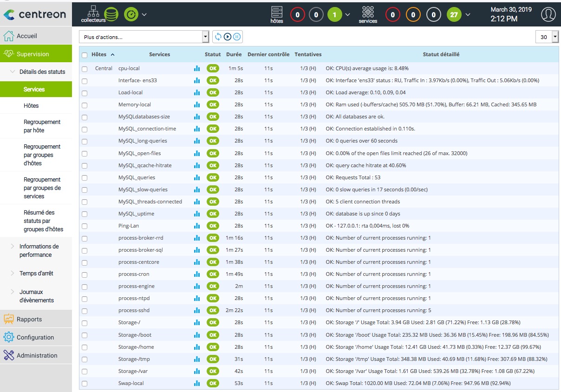The image size is (561, 392).
Task: Check the box for Storage-/home
Action: click(85, 347)
